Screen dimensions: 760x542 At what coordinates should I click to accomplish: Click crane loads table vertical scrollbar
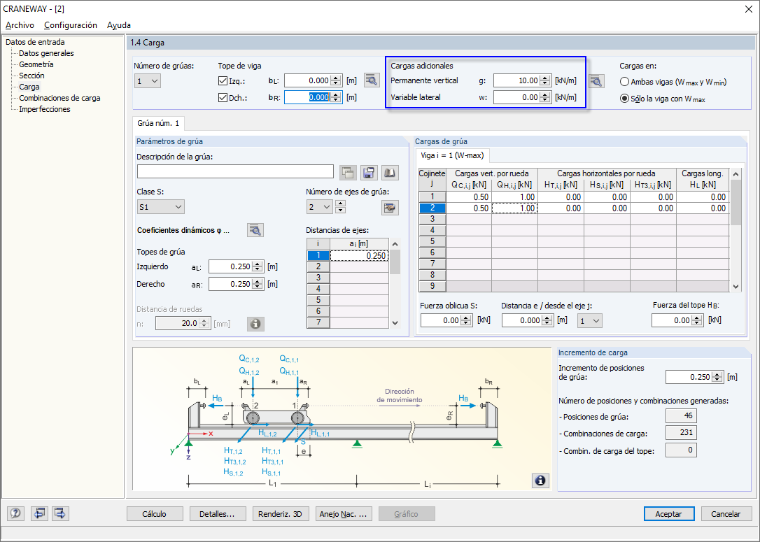pyautogui.click(x=736, y=230)
